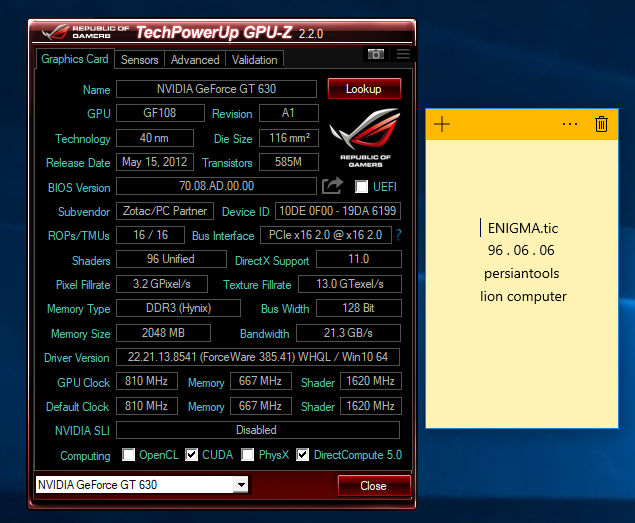Click the Pixel Fillrate field 3.2 GPixel/s

[162, 284]
